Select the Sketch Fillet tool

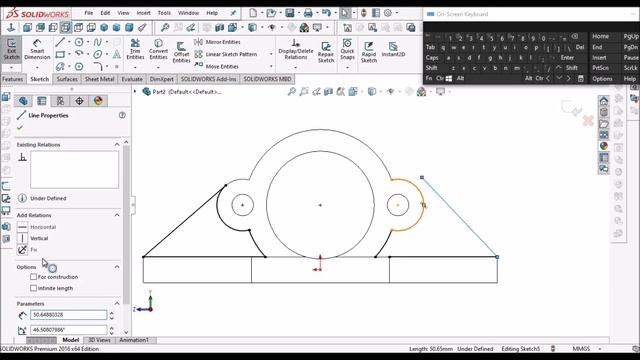pos(97,66)
